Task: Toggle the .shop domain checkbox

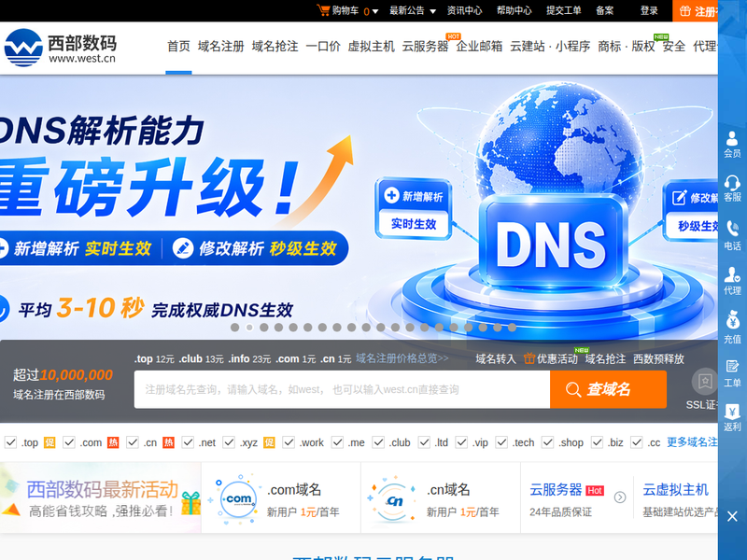Action: 547,441
